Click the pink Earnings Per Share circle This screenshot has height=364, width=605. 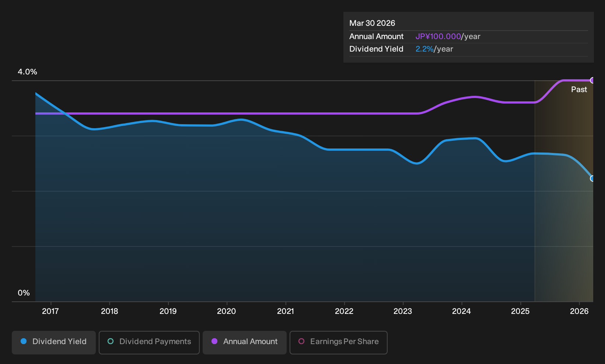pyautogui.click(x=301, y=341)
